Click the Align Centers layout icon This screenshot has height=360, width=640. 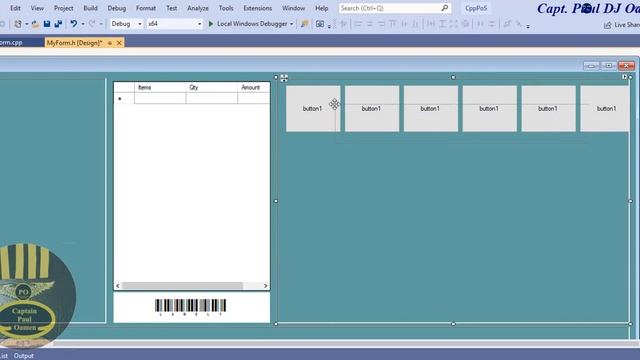coord(369,24)
